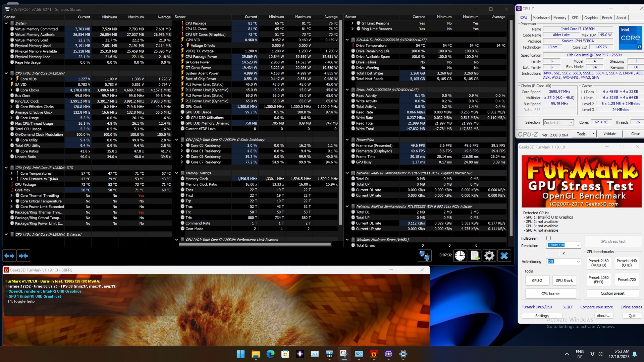
Task: Switch to CPU-Z Memory tab
Action: pyautogui.click(x=559, y=18)
